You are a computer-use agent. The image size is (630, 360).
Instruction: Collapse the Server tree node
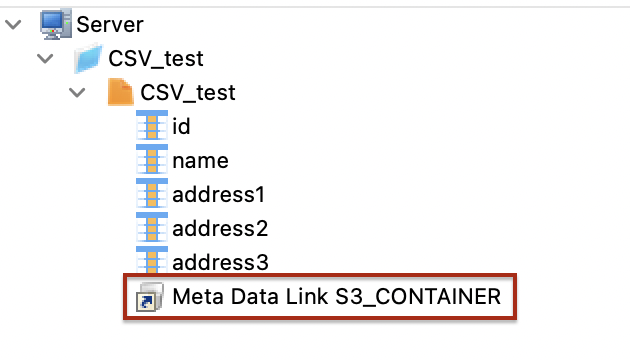(13, 25)
